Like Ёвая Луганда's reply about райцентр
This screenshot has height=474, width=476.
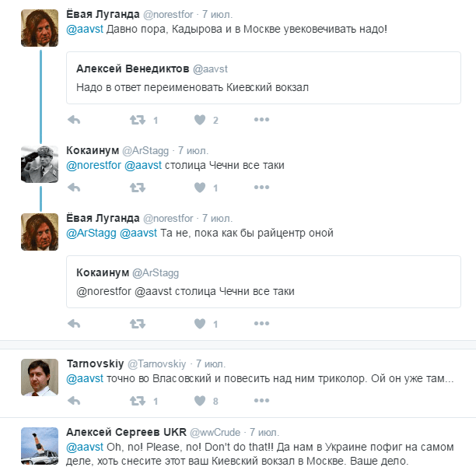[x=200, y=323]
